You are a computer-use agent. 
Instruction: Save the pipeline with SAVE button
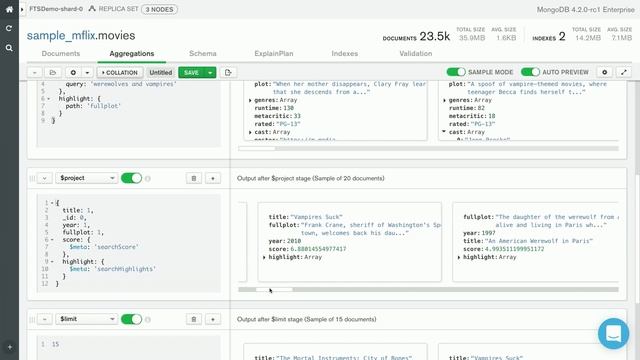point(191,72)
